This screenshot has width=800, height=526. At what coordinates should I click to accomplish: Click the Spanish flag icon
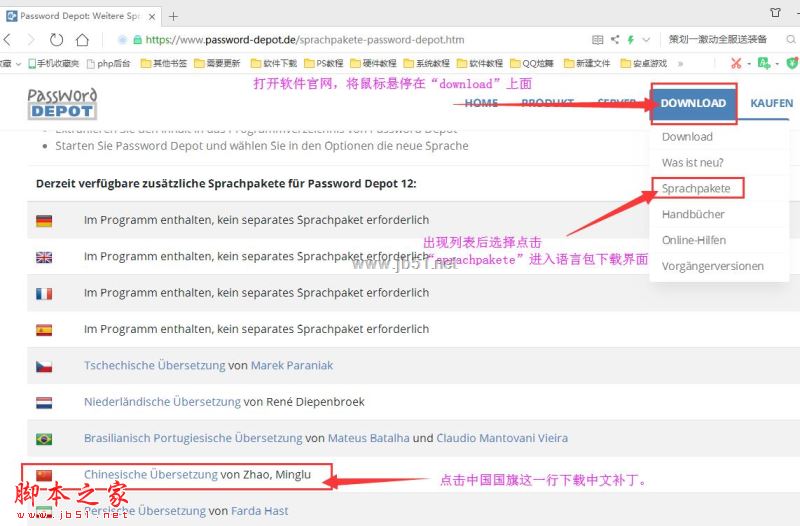click(44, 330)
